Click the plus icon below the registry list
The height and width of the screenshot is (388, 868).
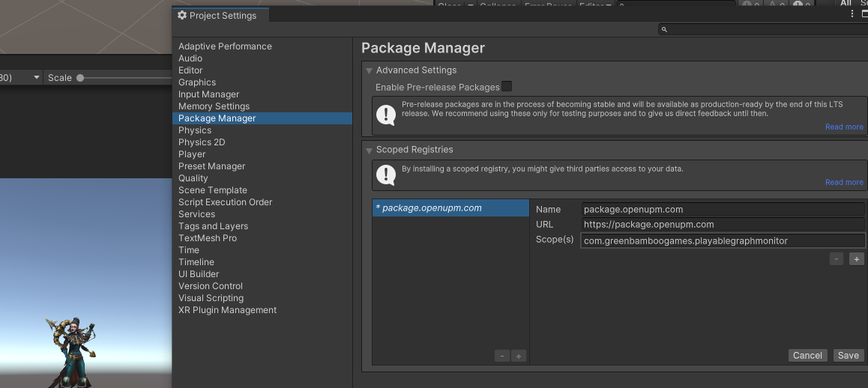click(x=518, y=357)
